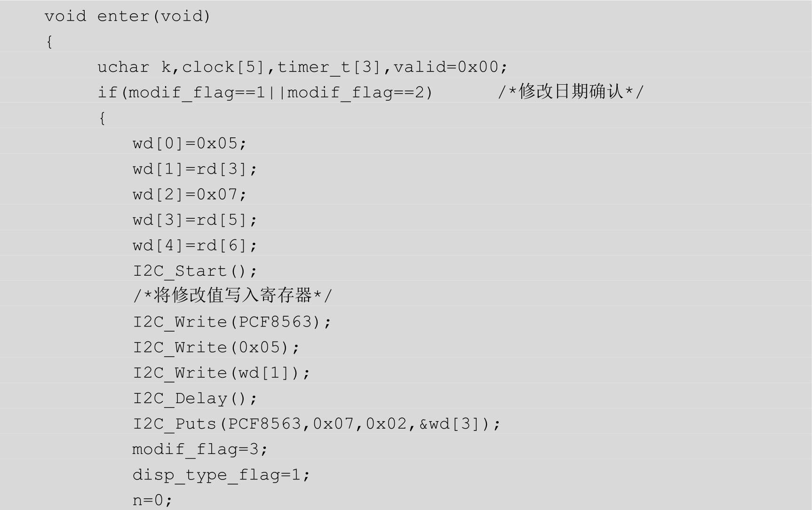Click the "wd[2]=0x07;" assignment line
Viewport: 812px width, 510px height.
(x=189, y=194)
